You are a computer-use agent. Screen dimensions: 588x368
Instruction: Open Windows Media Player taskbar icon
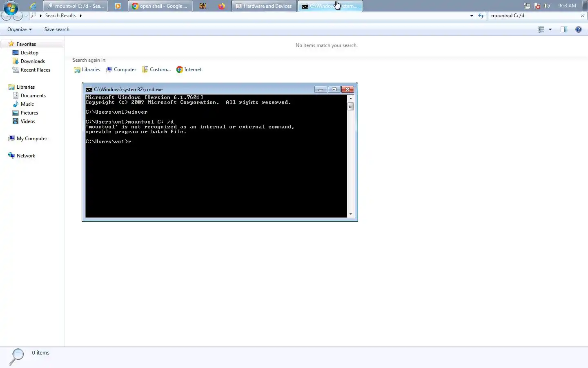click(118, 6)
